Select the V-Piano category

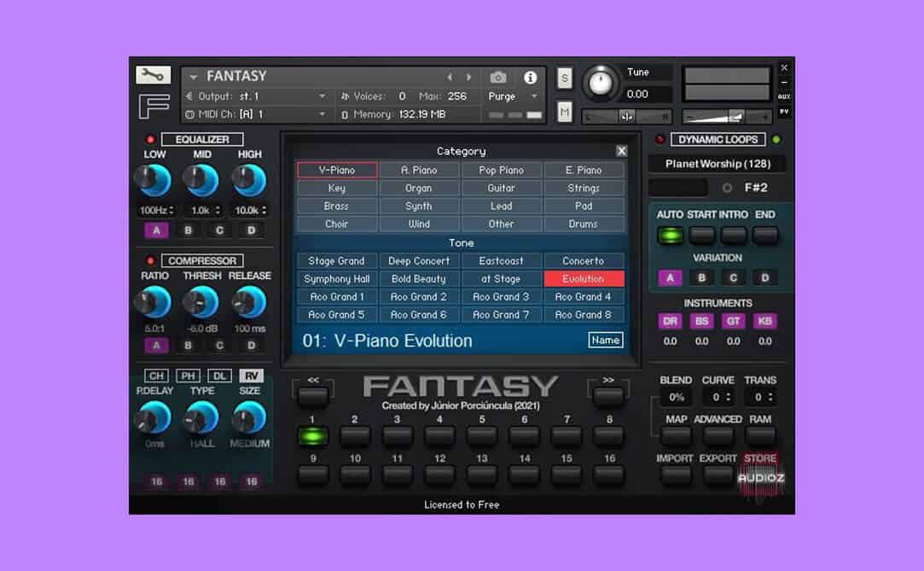coord(337,171)
